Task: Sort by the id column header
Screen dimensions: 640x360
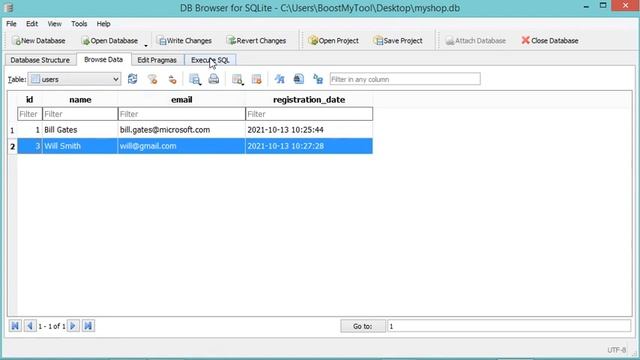Action: click(29, 100)
